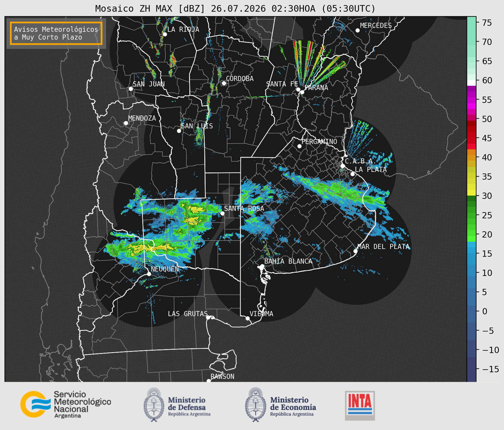Select the Santa Rosa city marker

click(222, 213)
